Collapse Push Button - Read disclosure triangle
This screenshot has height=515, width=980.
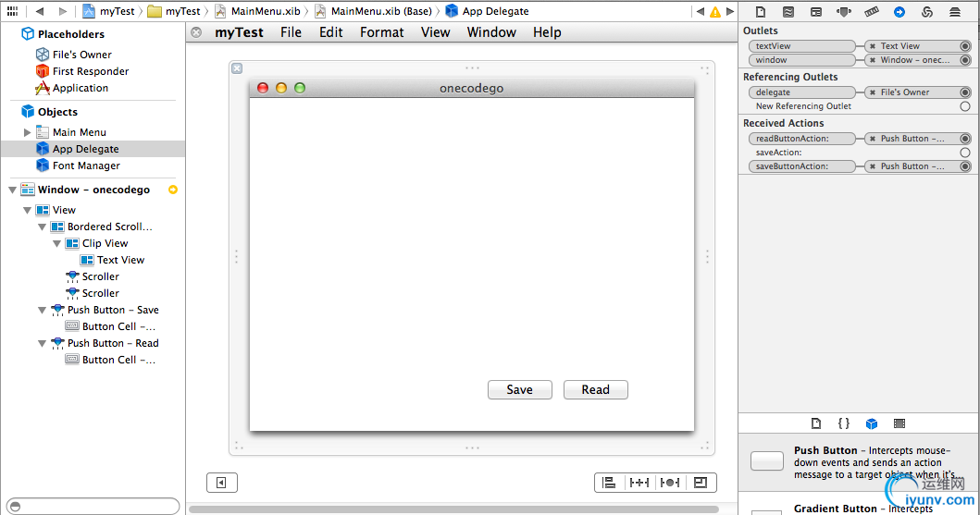pyautogui.click(x=42, y=343)
